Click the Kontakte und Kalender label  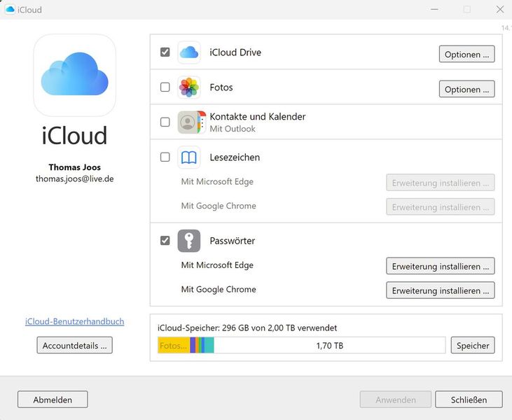tap(258, 116)
